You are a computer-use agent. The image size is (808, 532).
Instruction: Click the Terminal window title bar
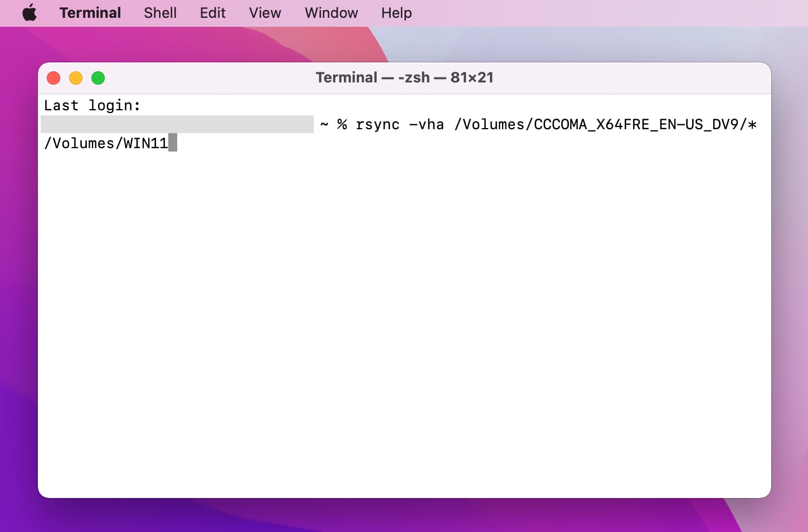click(x=404, y=77)
